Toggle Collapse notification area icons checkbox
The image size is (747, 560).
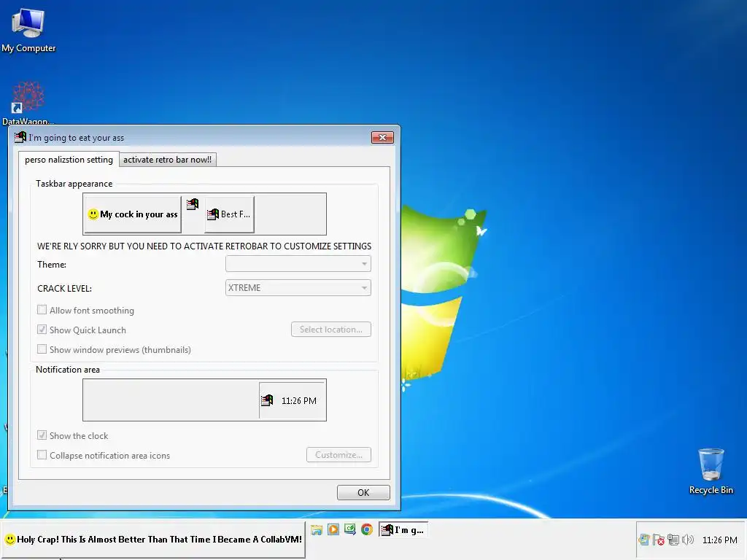(42, 455)
